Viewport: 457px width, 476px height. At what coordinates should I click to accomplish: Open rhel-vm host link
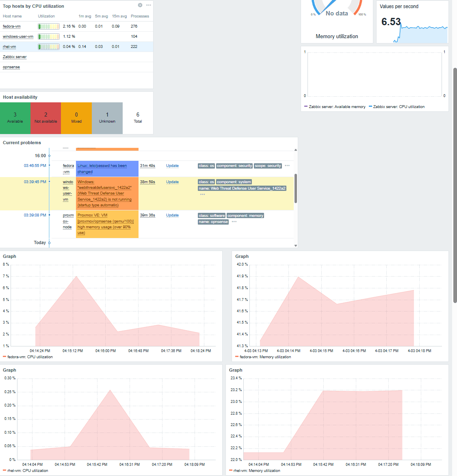coord(9,47)
